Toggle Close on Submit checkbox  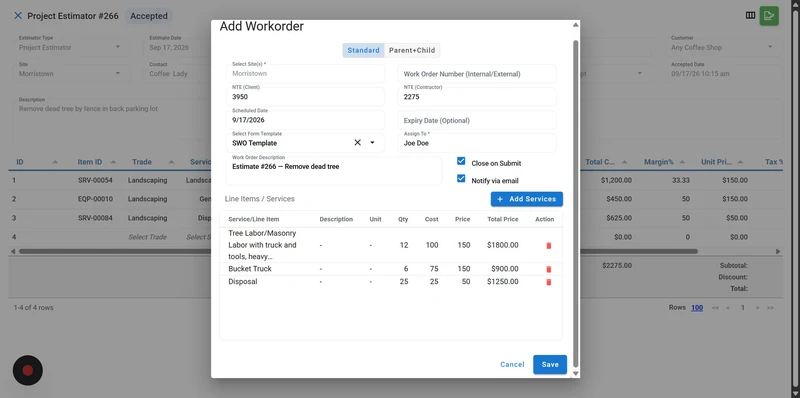[461, 161]
